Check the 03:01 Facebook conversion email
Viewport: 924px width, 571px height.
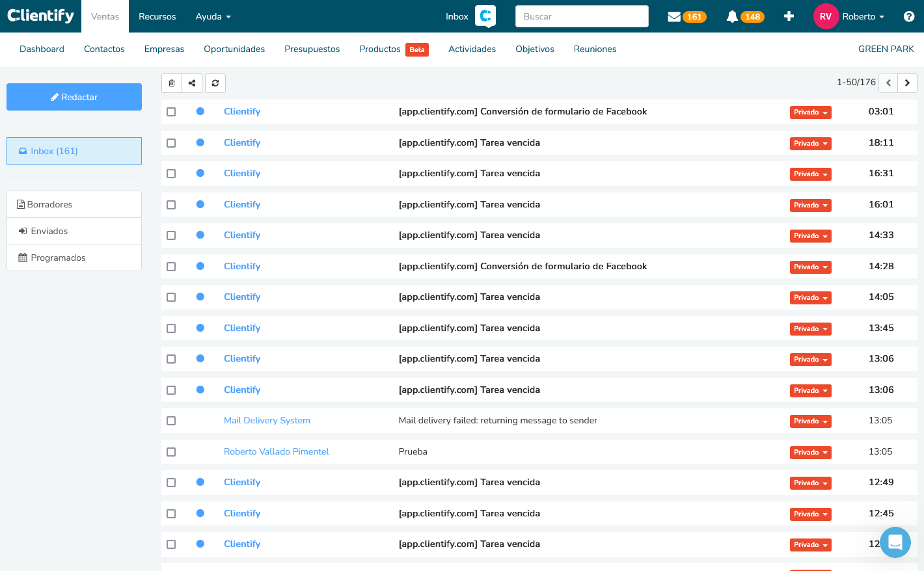point(171,112)
